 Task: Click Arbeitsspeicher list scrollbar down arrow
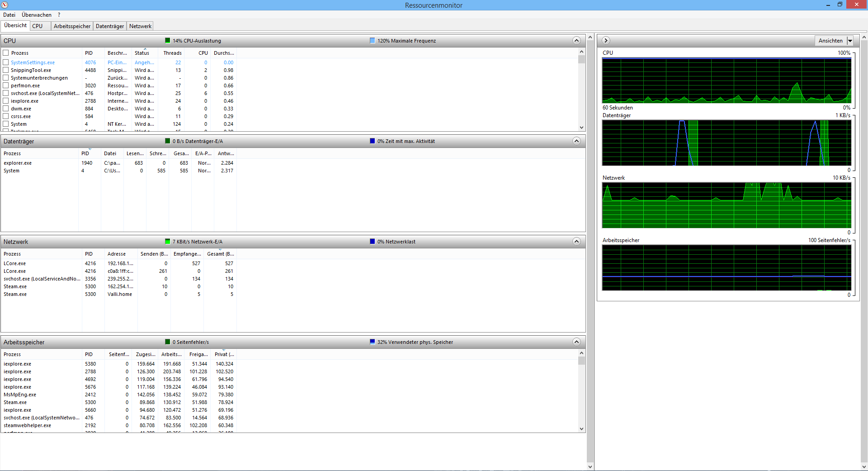(x=581, y=428)
